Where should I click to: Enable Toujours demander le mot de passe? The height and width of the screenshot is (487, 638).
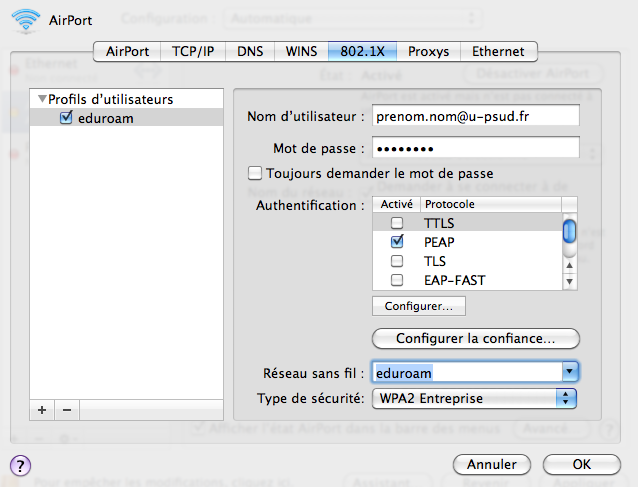(255, 173)
